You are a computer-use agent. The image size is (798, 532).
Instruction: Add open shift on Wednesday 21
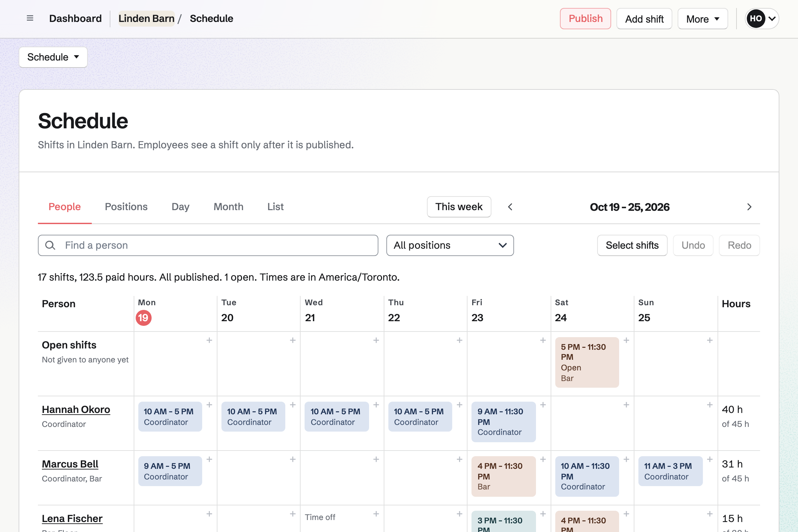pos(376,340)
